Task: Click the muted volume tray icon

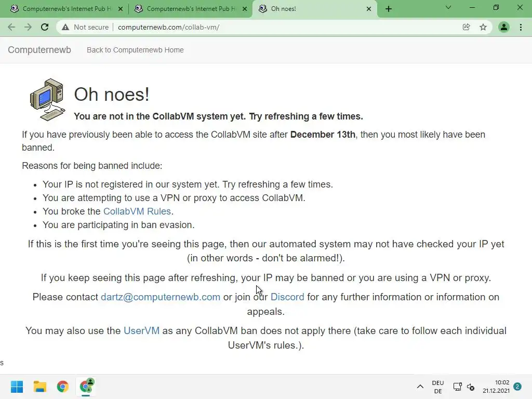Action: [471, 387]
